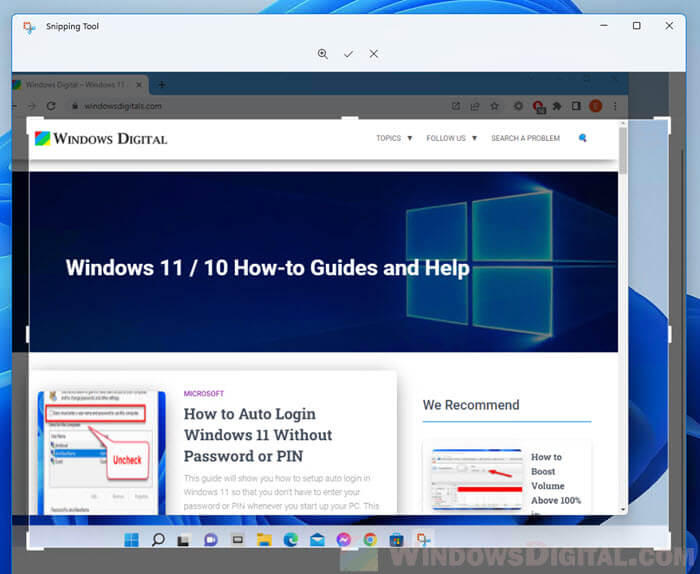Click the share icon in the address bar

[x=475, y=106]
